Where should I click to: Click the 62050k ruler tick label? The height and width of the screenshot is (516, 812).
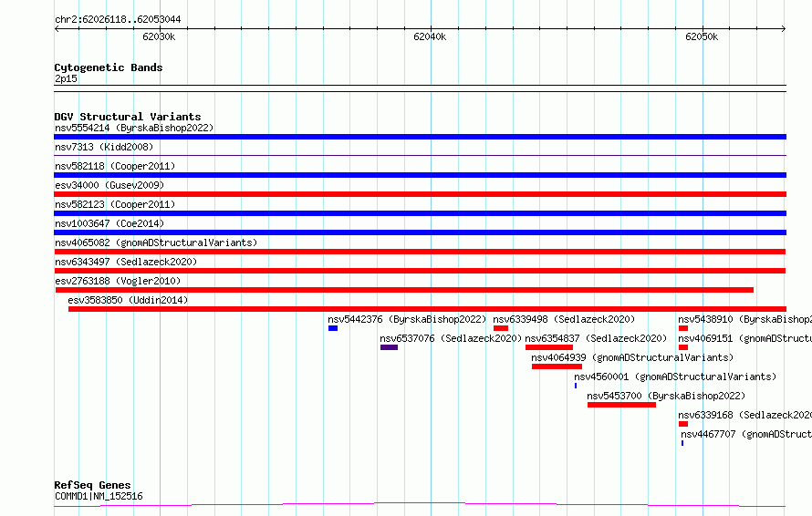pyautogui.click(x=702, y=37)
